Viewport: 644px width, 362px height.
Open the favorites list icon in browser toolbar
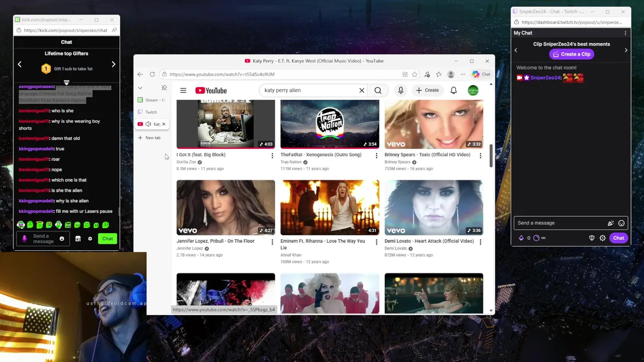point(439,74)
